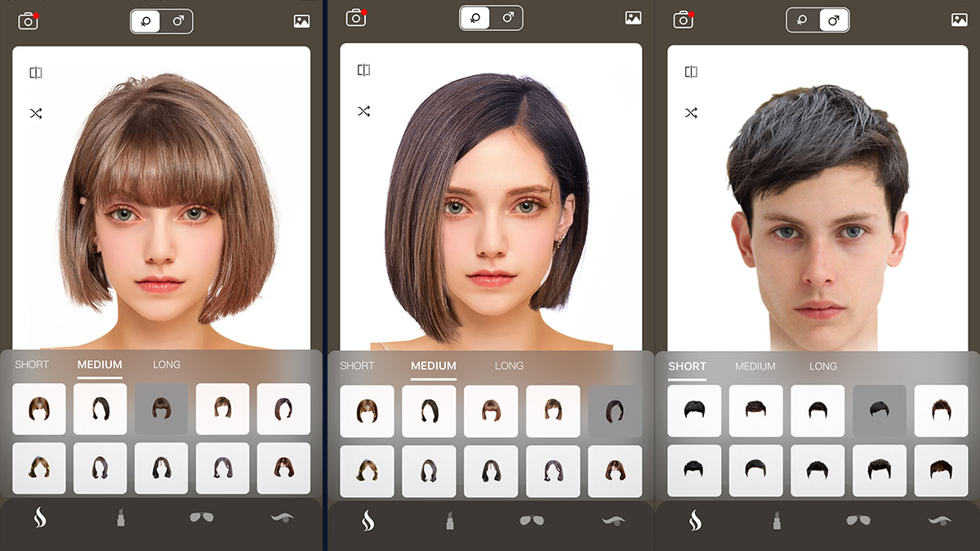Open the camera on the left panel
The image size is (980, 551).
(27, 19)
